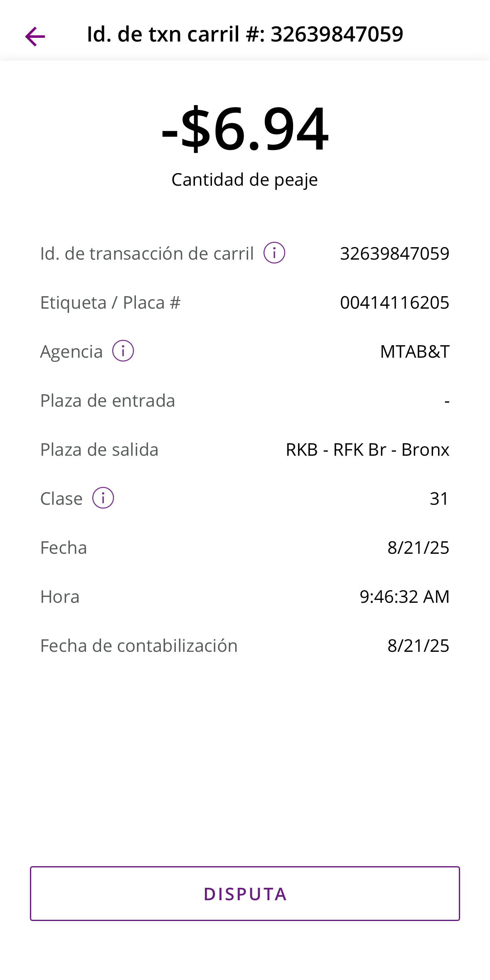490x980 pixels.
Task: Open info for Id. de transacción de carril
Action: click(274, 253)
